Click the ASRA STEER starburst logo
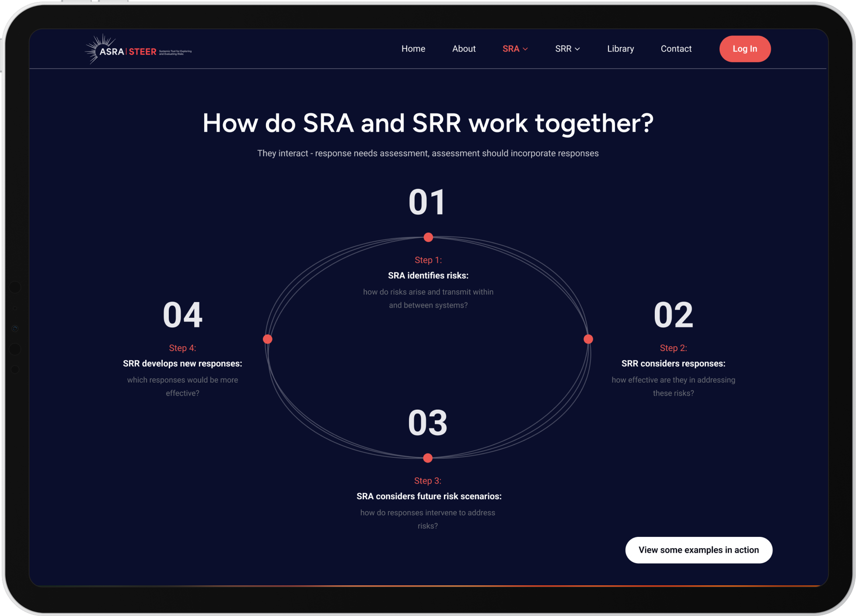The image size is (856, 616). pyautogui.click(x=138, y=49)
